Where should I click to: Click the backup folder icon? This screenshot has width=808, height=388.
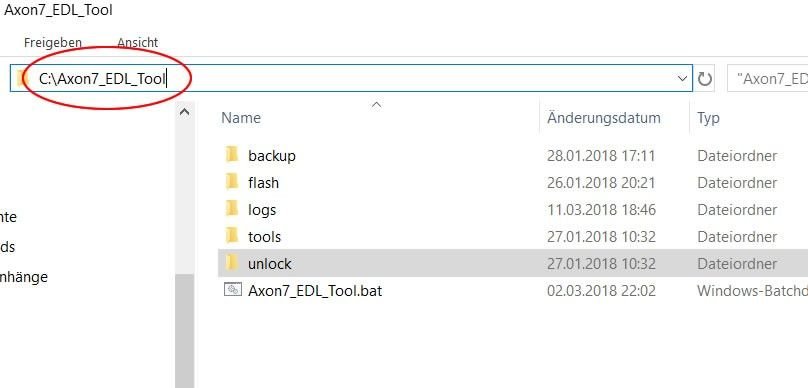232,155
